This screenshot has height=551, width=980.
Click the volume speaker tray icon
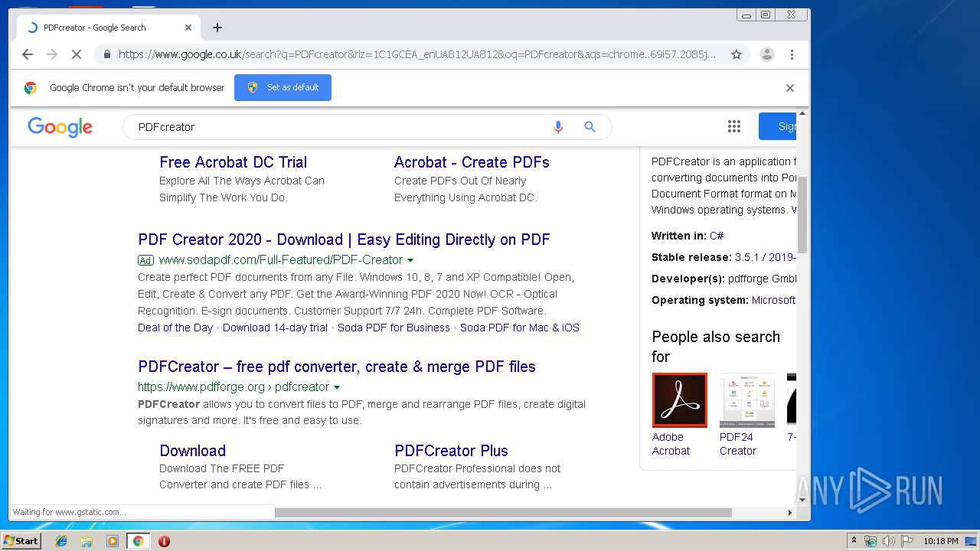pos(888,541)
